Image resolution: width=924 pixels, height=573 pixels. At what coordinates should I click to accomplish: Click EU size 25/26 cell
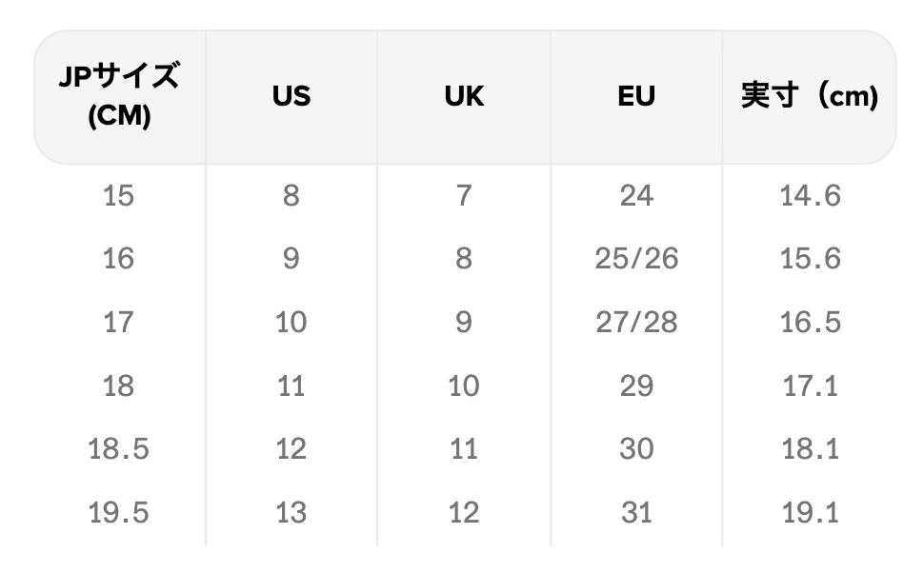pyautogui.click(x=636, y=259)
